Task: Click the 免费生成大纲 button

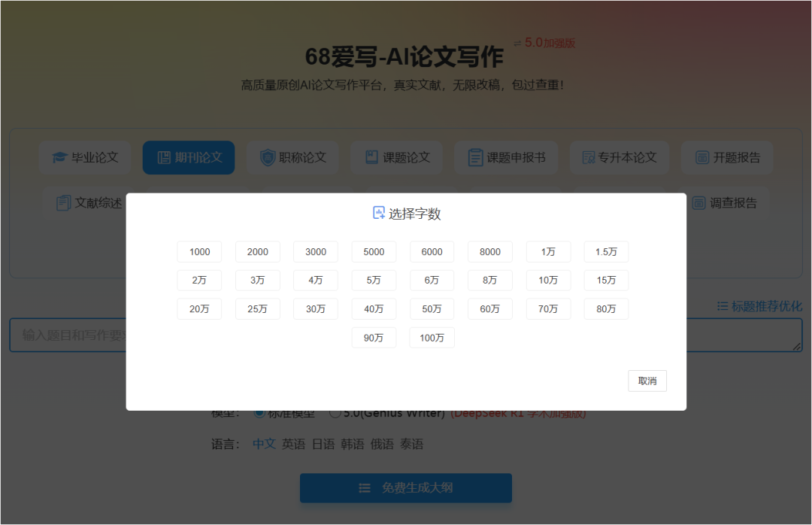Action: [x=406, y=487]
